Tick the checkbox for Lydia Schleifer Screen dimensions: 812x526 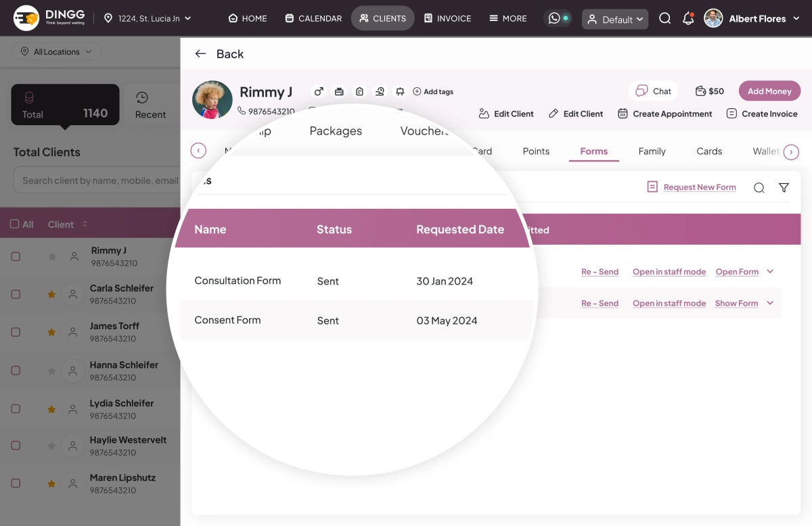tap(16, 409)
